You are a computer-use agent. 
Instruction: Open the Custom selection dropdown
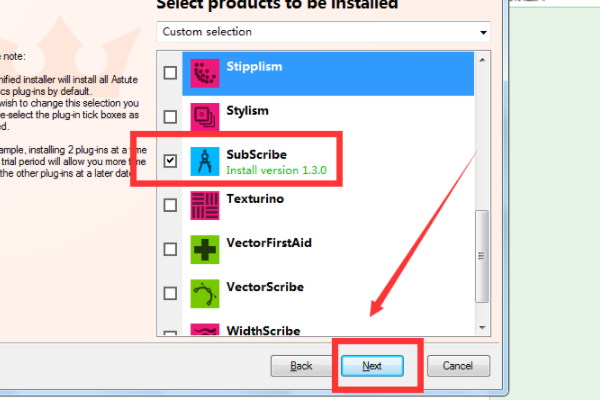click(x=323, y=32)
